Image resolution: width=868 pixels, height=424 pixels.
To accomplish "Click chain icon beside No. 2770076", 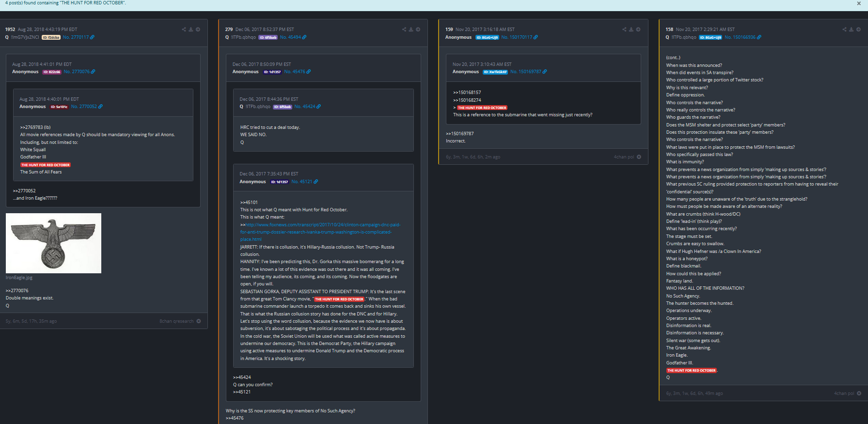I will (93, 72).
